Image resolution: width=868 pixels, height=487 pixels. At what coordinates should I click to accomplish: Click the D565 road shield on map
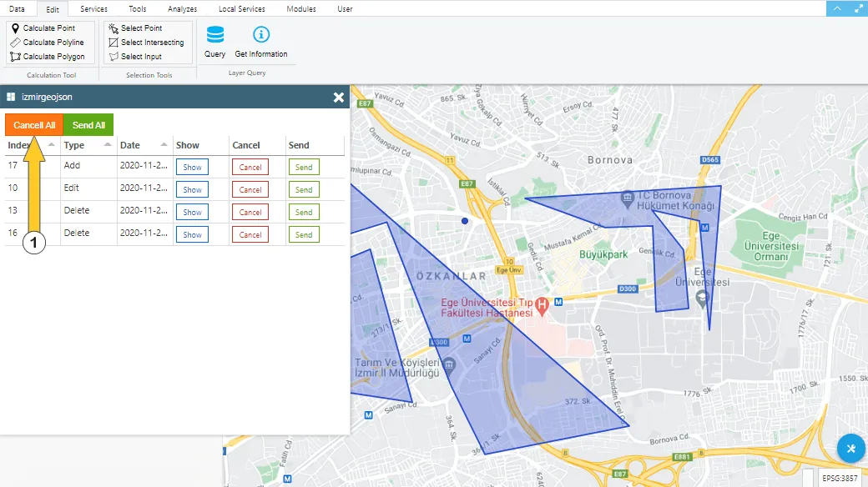pos(710,160)
